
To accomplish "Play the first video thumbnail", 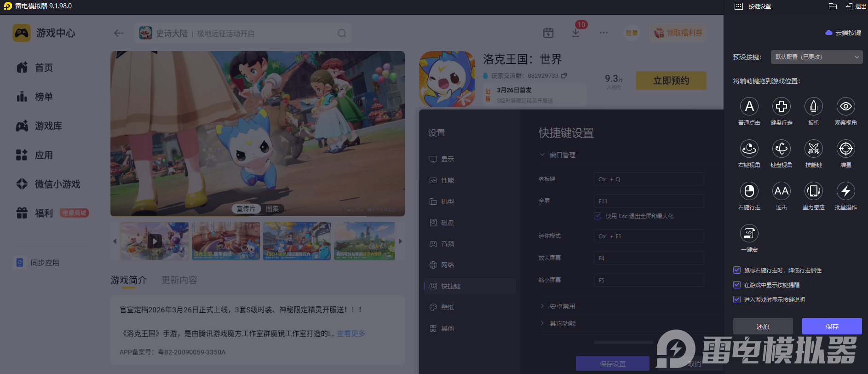I will [155, 241].
